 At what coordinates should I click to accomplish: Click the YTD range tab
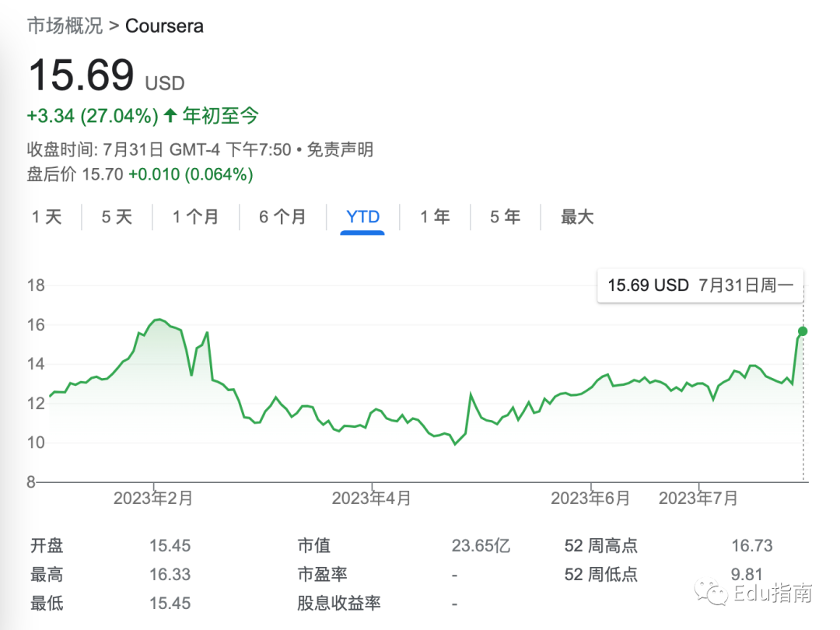(x=362, y=217)
